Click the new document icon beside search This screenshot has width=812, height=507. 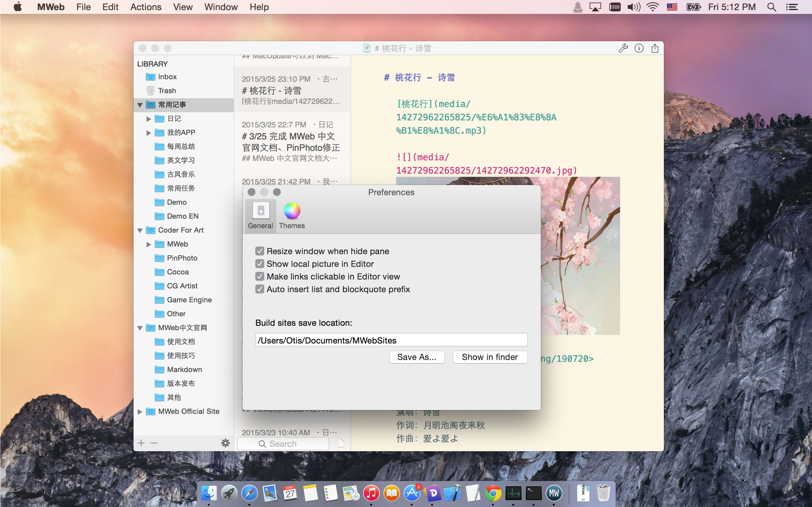[x=341, y=443]
